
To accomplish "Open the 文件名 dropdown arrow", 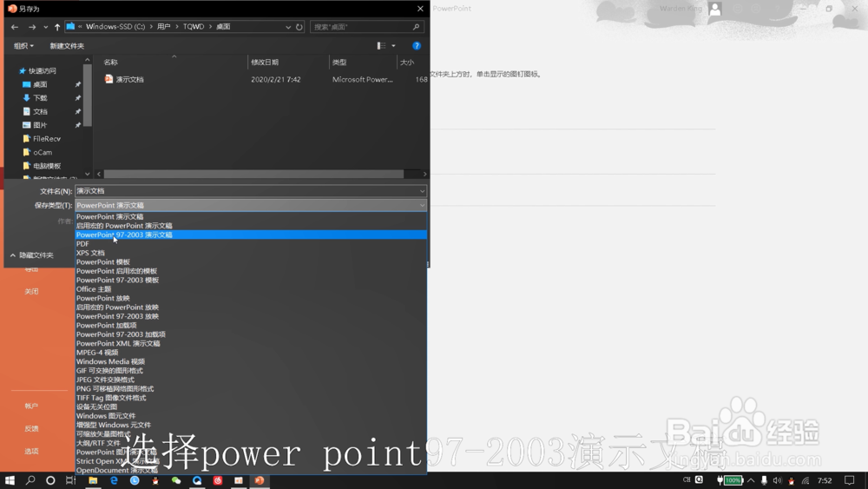I will (423, 191).
